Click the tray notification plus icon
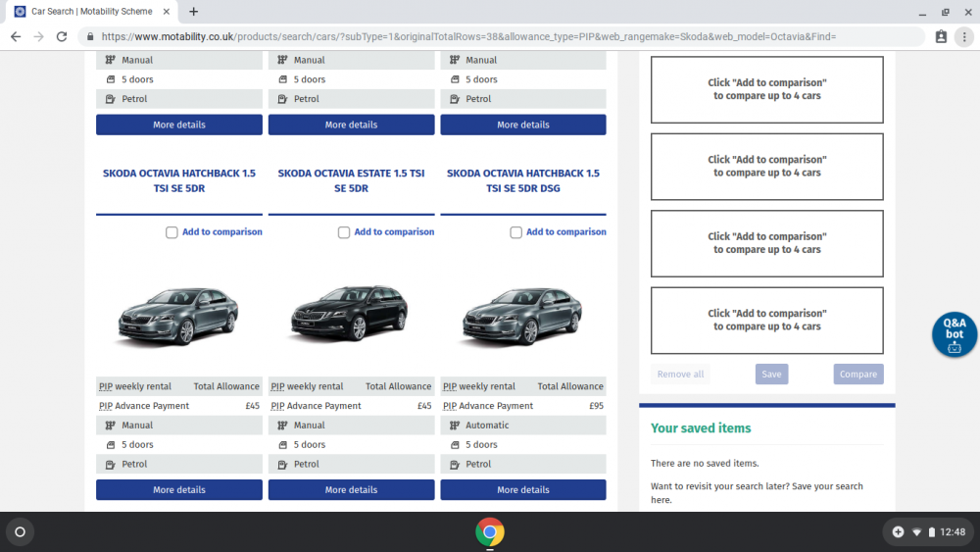This screenshot has height=552, width=980. pos(898,532)
